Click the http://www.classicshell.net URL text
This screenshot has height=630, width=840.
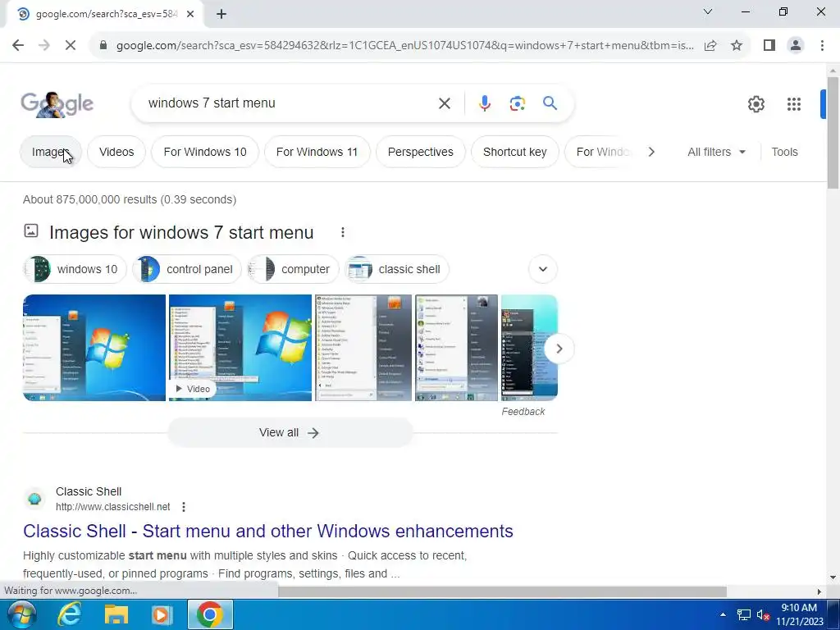pyautogui.click(x=113, y=507)
